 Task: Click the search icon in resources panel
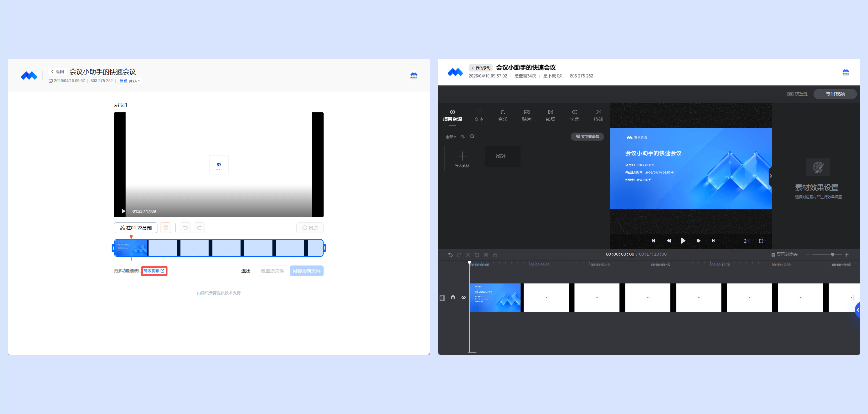tap(472, 136)
